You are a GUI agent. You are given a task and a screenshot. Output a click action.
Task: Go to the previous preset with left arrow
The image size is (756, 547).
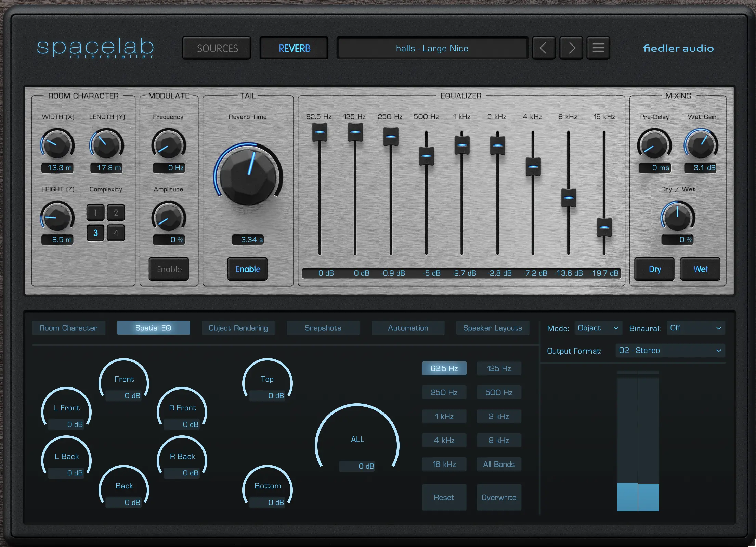[x=543, y=48]
